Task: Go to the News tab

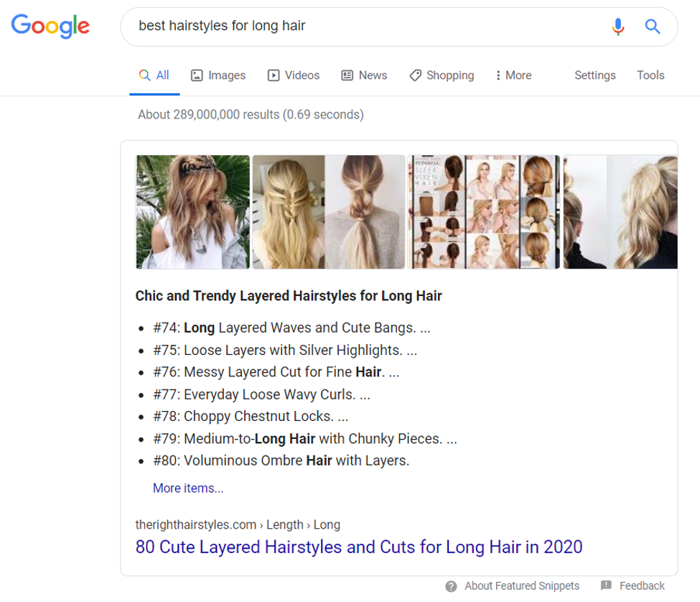Action: [x=364, y=75]
